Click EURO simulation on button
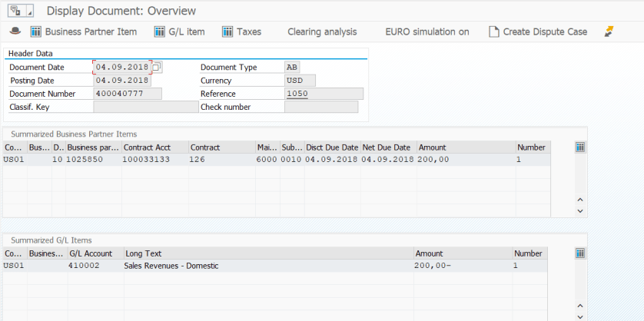644x321 pixels. point(427,31)
